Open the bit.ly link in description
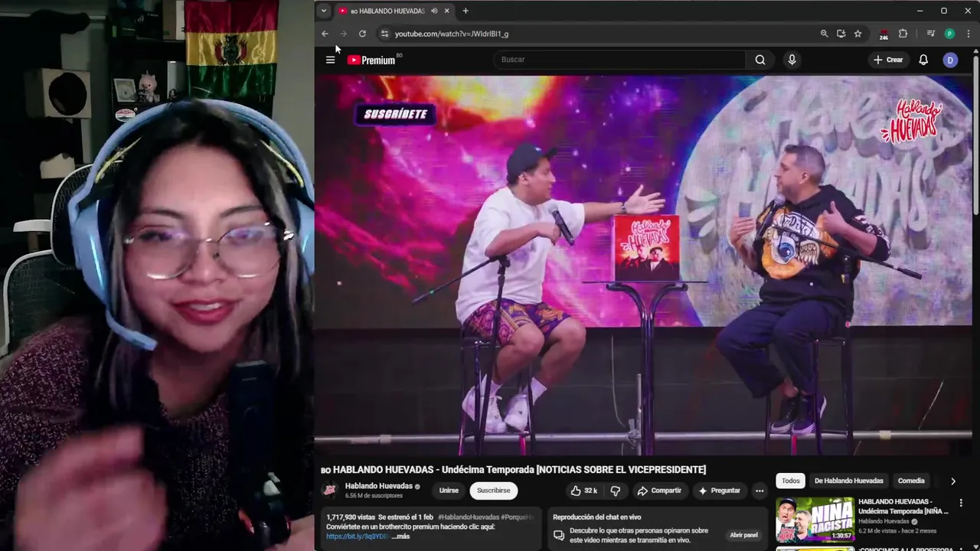The height and width of the screenshot is (551, 980). (357, 536)
